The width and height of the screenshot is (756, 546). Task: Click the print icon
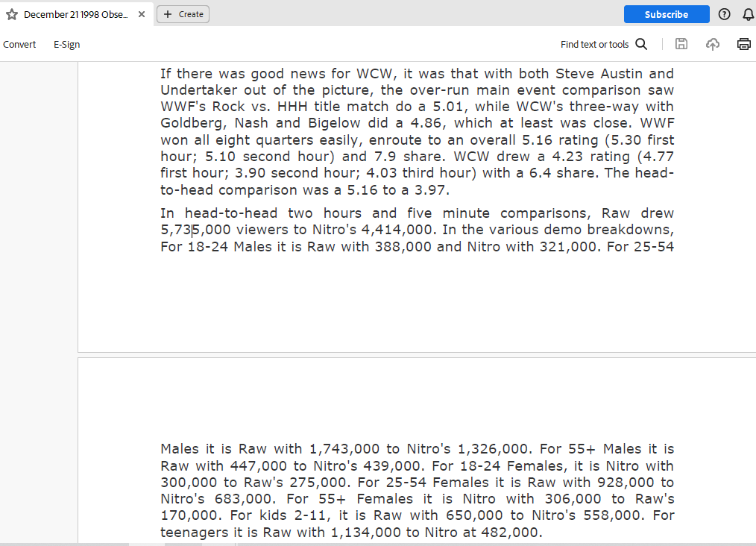[x=744, y=44]
